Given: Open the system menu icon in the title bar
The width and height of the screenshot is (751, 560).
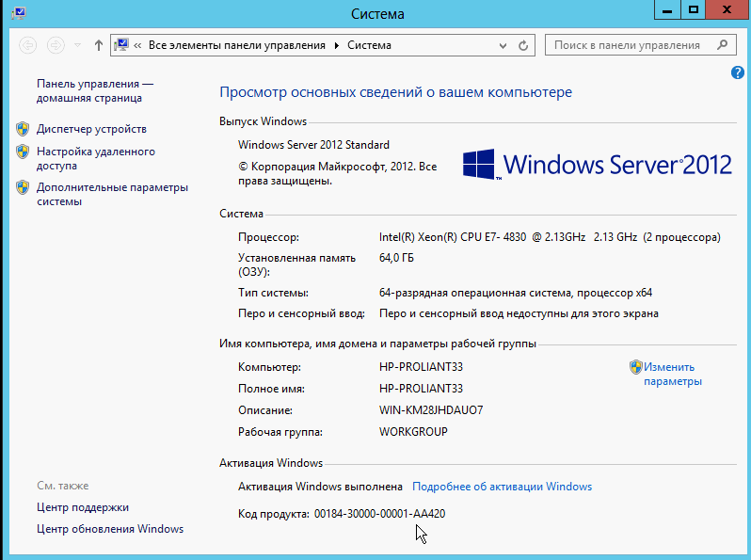Looking at the screenshot, I should (x=17, y=12).
